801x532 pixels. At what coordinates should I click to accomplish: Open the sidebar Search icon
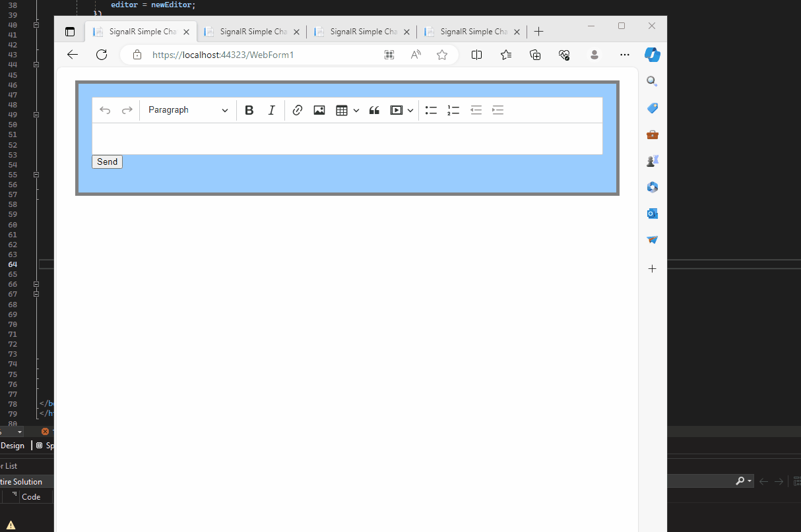[x=653, y=82]
